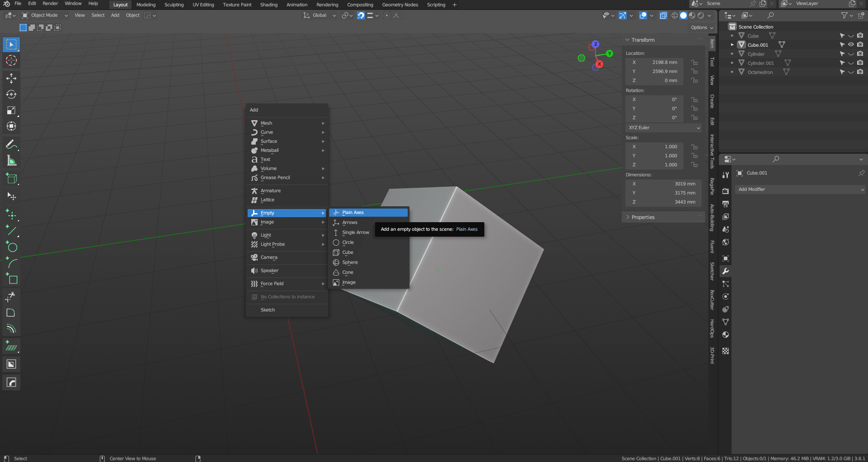Open the Modifier properties wrench tab
The image size is (868, 462).
click(726, 271)
